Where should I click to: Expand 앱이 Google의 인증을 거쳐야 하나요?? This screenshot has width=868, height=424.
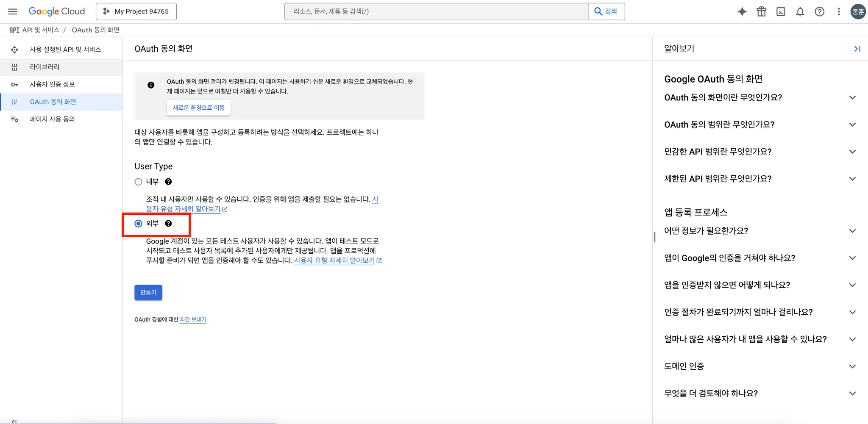(760, 258)
